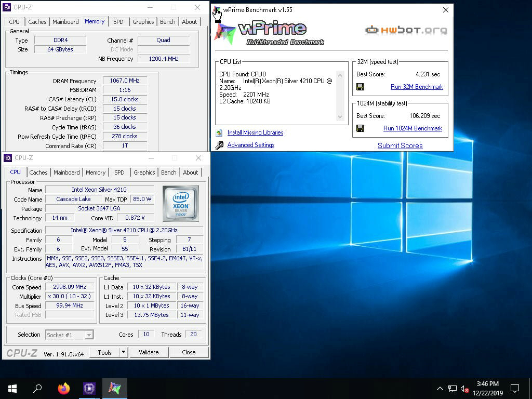Open network status tray icon
The width and height of the screenshot is (532, 399).
[x=453, y=389]
